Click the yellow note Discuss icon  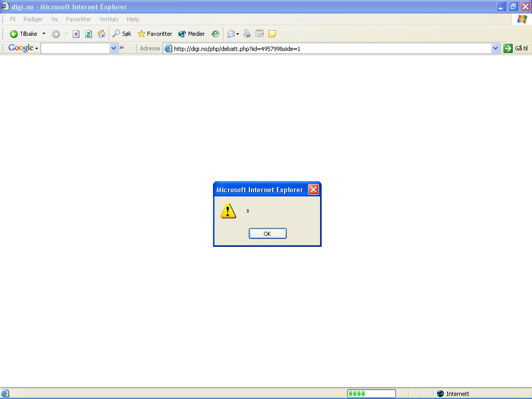click(272, 34)
